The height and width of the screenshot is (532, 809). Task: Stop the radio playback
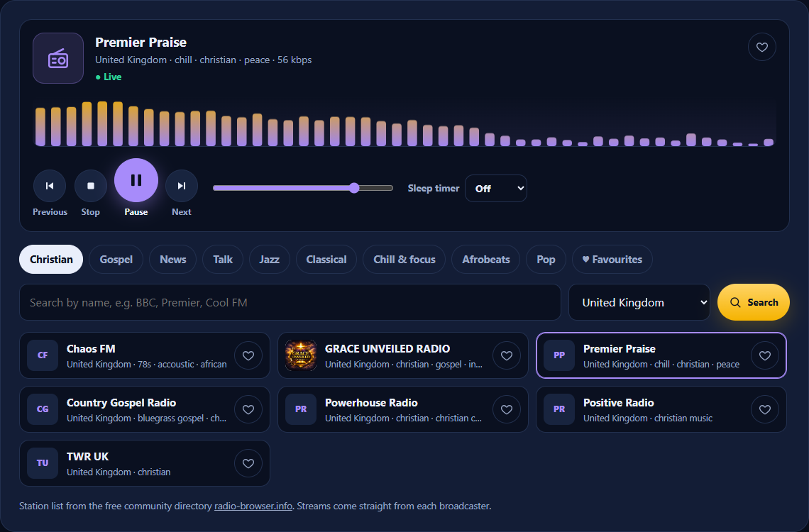(91, 186)
